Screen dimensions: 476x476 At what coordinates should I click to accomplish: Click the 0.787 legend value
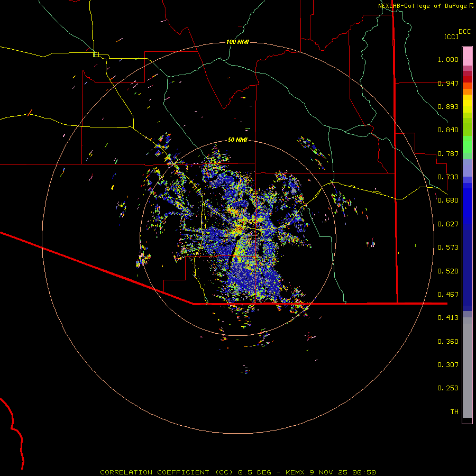(x=448, y=153)
